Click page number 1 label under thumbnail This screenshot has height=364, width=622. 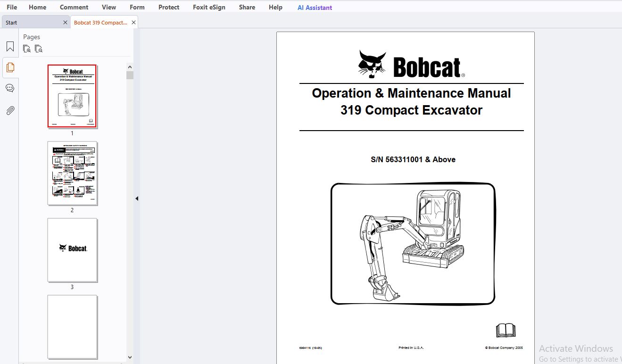point(72,133)
